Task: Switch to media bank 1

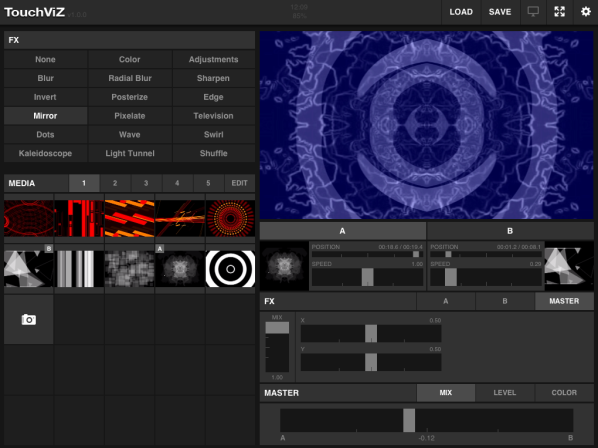Action: tap(84, 183)
